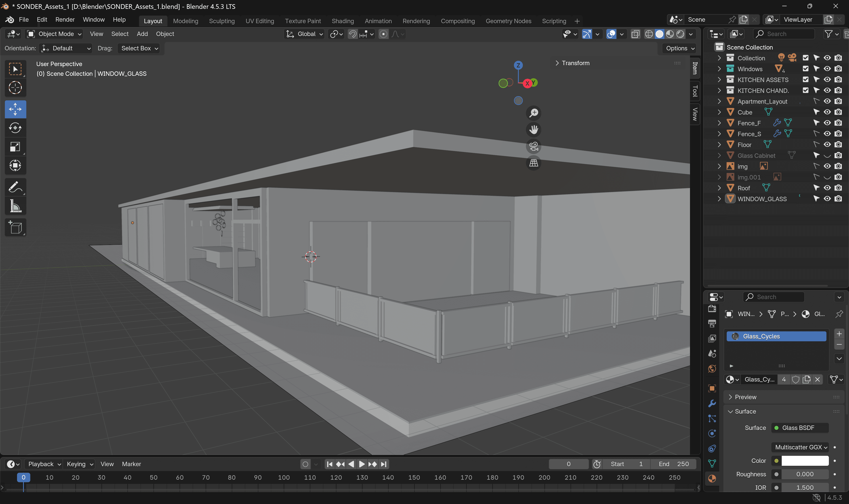Hide the Roof object with eye icon
The height and width of the screenshot is (504, 849).
click(827, 188)
